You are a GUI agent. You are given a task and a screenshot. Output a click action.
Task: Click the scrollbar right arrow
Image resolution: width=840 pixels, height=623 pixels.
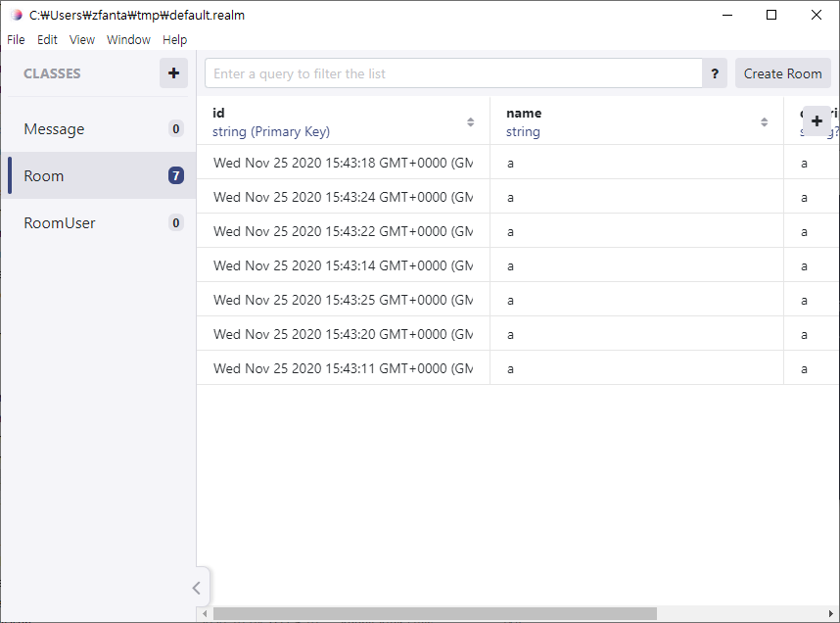(x=830, y=613)
